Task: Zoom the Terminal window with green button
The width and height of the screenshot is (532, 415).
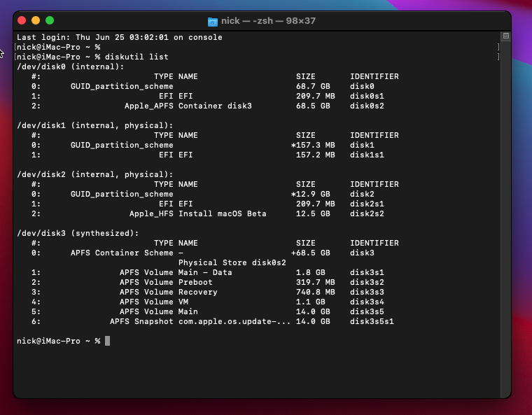Action: click(x=50, y=20)
